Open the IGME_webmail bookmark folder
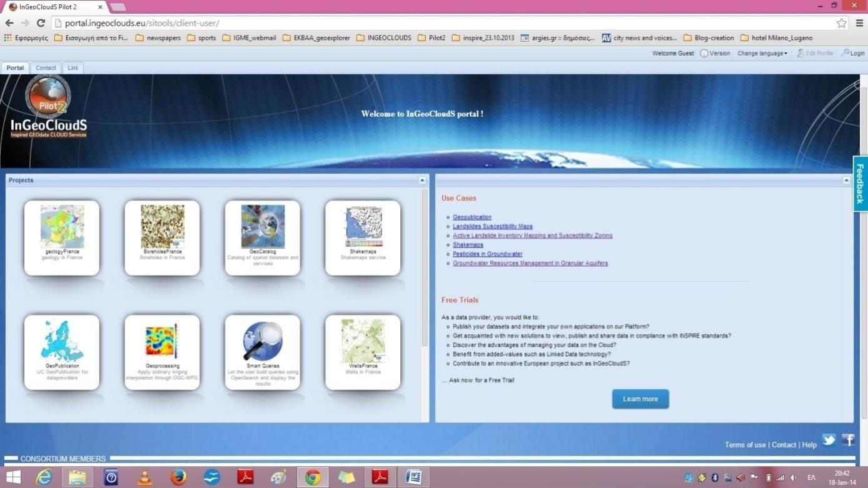 249,37
